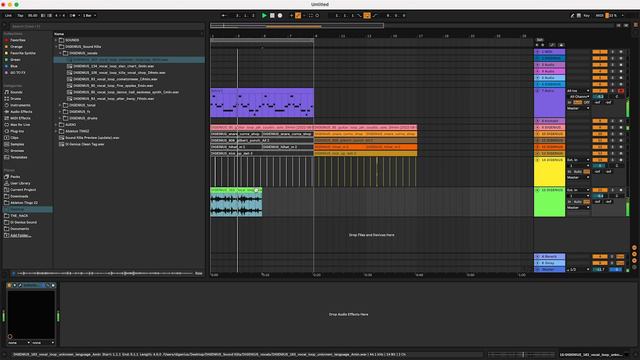Open the Audio Effects category
Image resolution: width=640 pixels, height=360 pixels.
click(x=21, y=112)
